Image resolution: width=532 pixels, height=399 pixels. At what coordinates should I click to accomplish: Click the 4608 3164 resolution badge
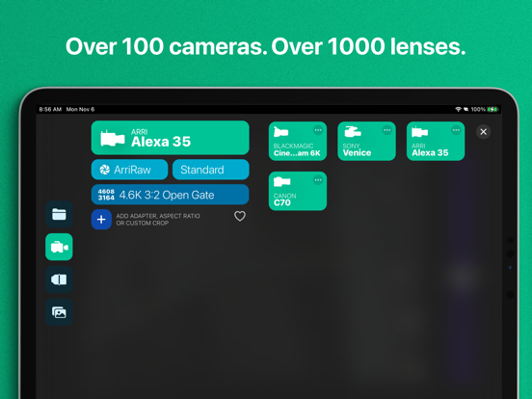point(106,195)
